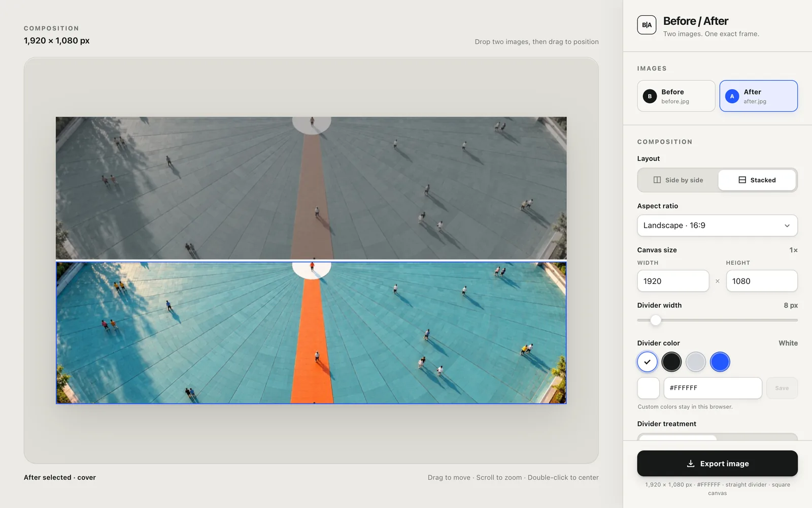Choose the black divider color swatch
Screen dimensions: 812x508
tap(671, 362)
